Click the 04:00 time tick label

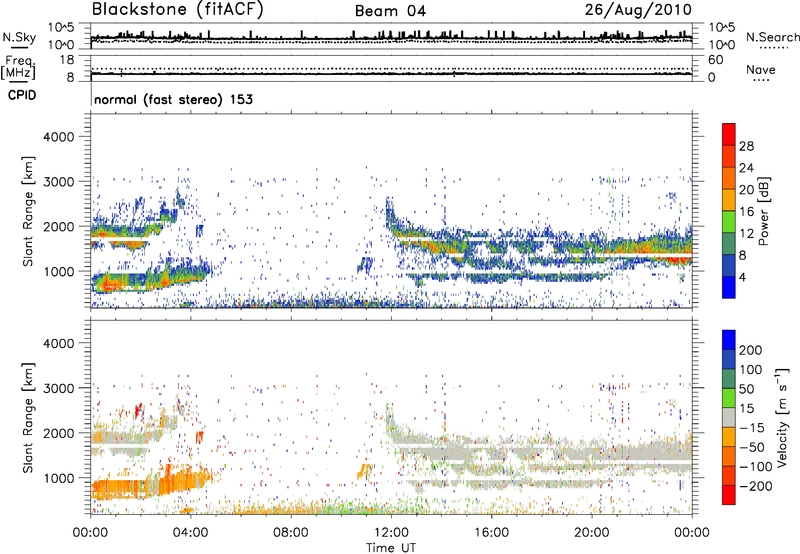pyautogui.click(x=191, y=533)
